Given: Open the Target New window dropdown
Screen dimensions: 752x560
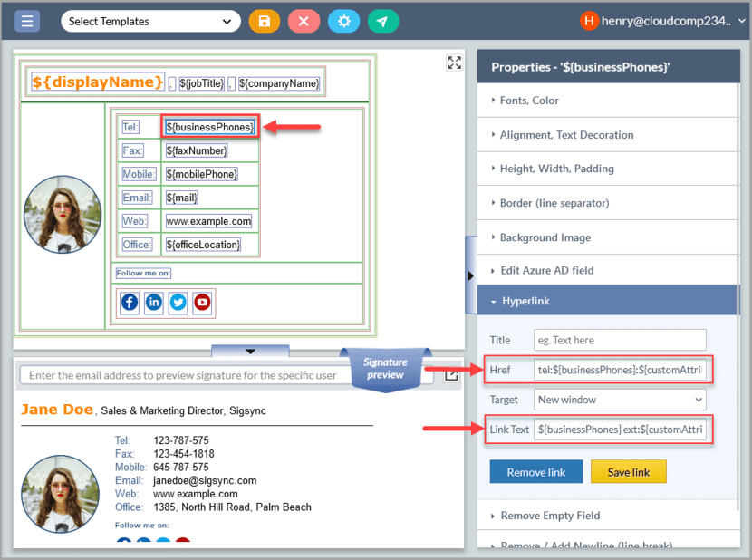Looking at the screenshot, I should (620, 400).
